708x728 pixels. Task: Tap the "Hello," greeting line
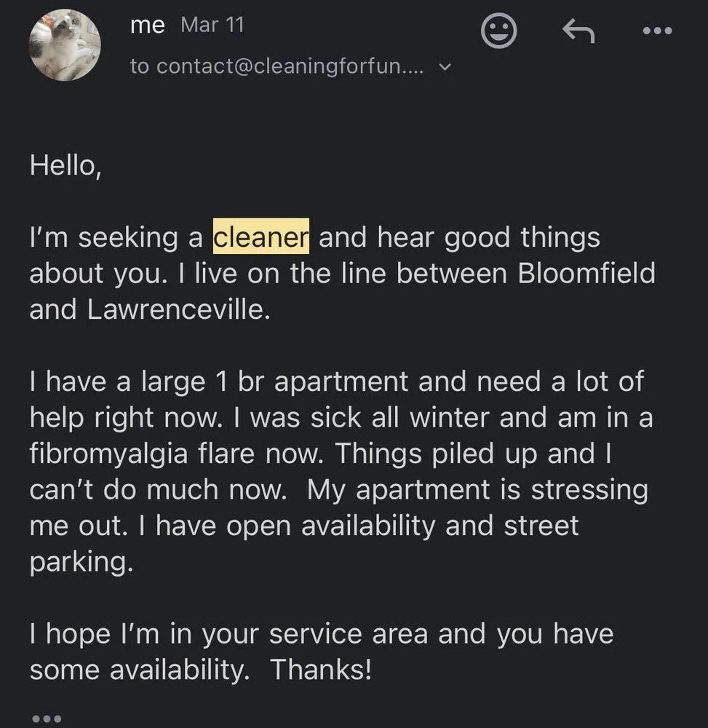[65, 165]
